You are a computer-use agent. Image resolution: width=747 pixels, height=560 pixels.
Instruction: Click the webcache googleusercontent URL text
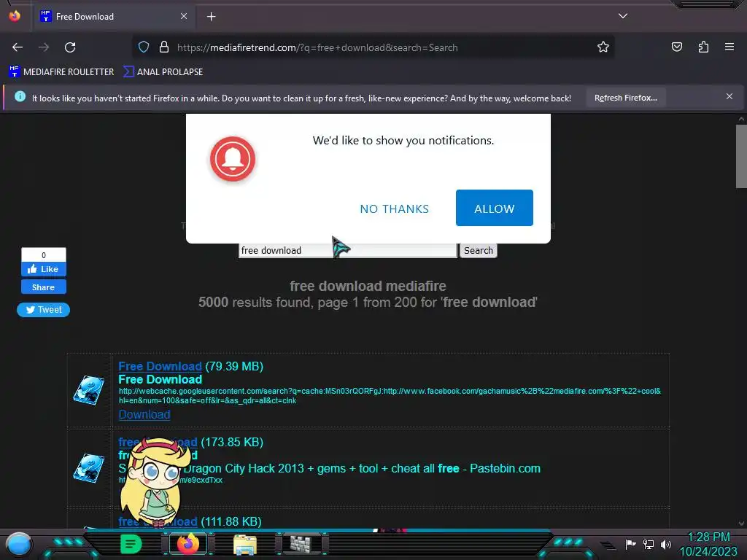point(390,396)
